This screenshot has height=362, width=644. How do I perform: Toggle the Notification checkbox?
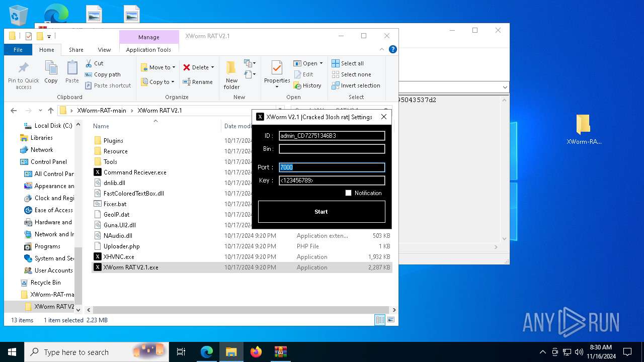348,193
